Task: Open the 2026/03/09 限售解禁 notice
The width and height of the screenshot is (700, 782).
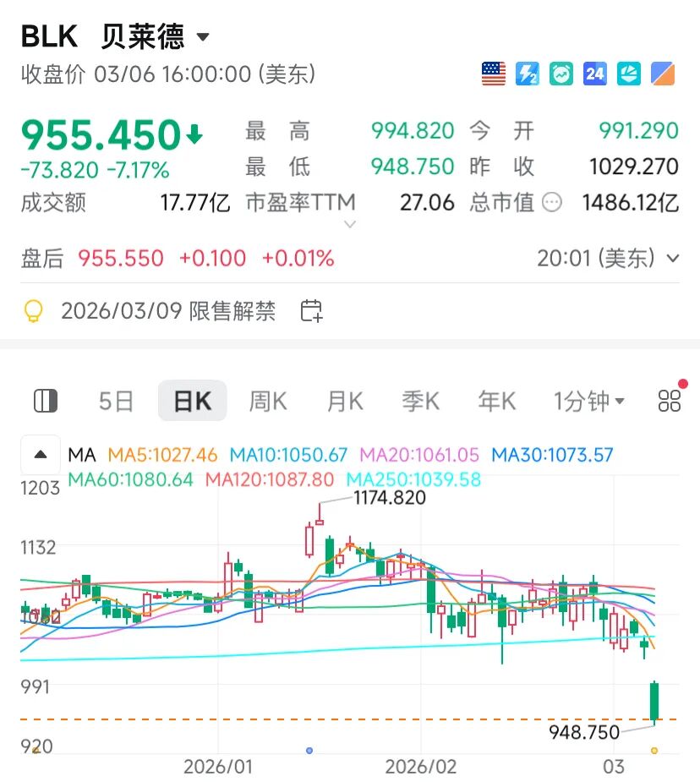Action: (167, 311)
